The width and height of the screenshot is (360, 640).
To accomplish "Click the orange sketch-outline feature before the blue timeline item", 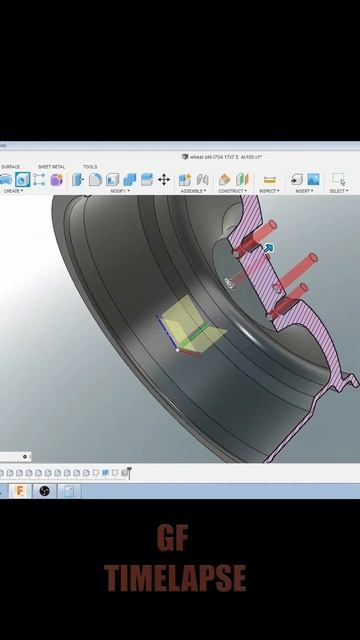I will [x=96, y=473].
